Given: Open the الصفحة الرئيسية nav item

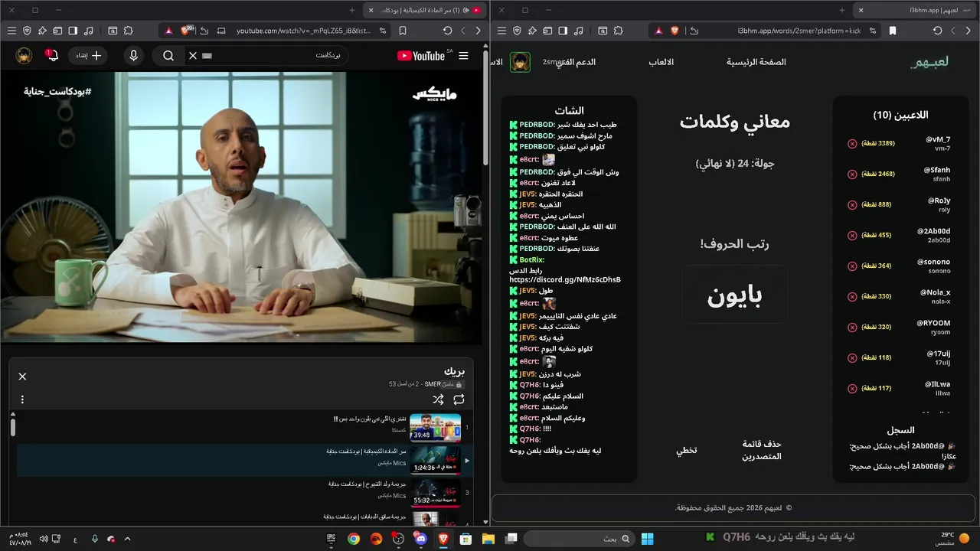Looking at the screenshot, I should pos(756,62).
